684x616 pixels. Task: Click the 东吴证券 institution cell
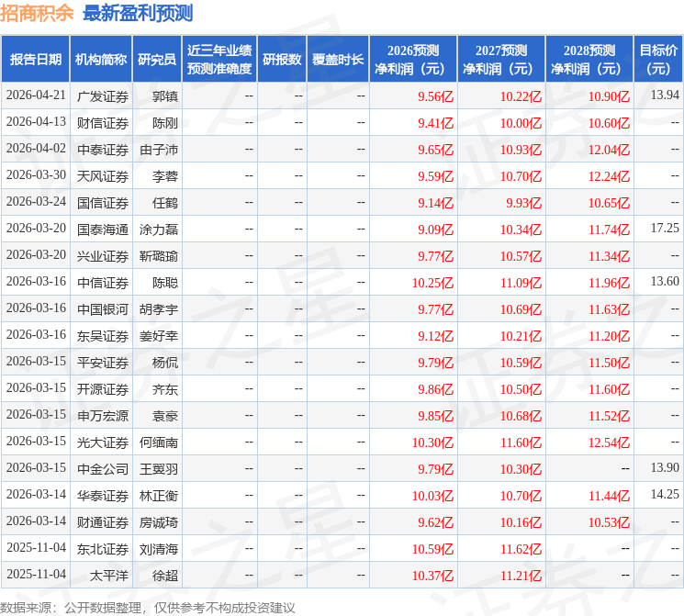[103, 336]
